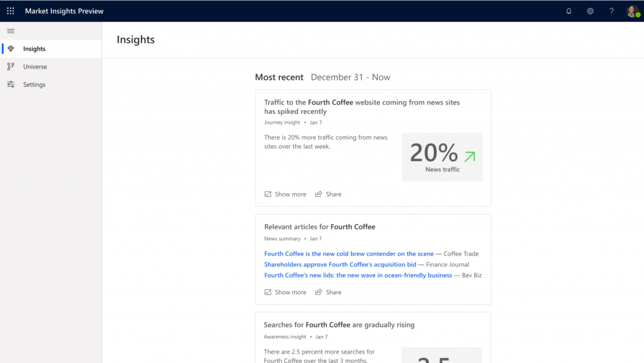Open the cold brew contender article
644x363 pixels.
click(x=348, y=254)
